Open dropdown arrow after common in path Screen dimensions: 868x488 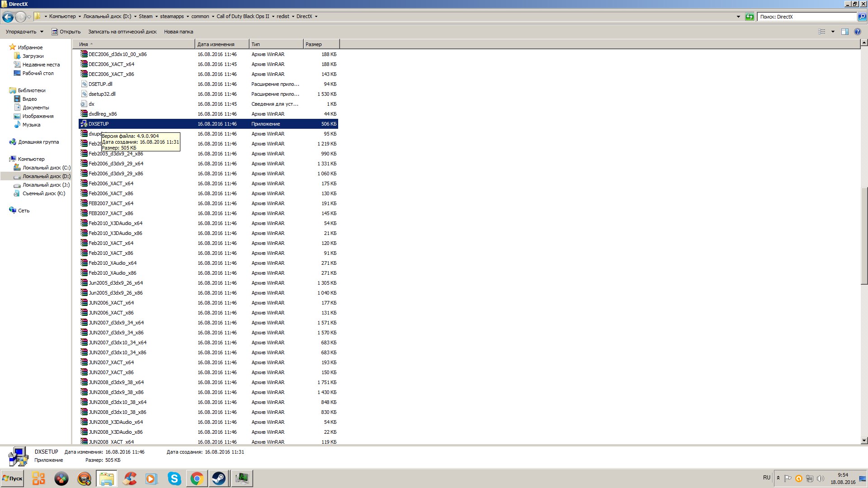pos(213,17)
